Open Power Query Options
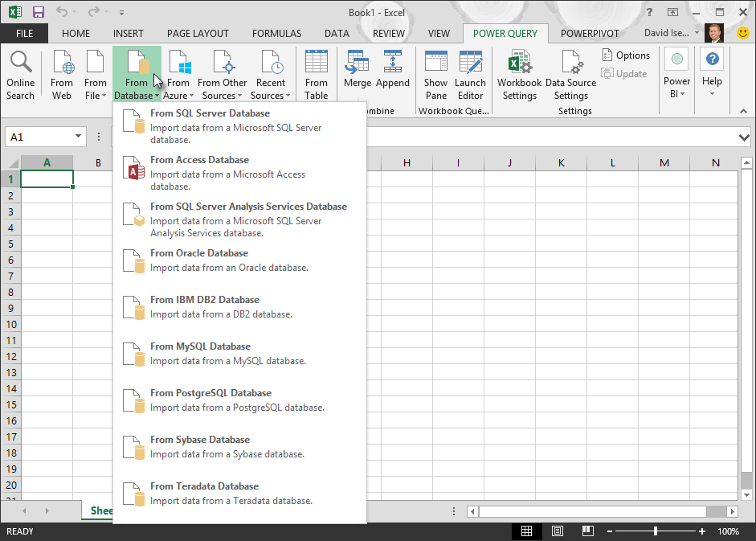Screen dimensions: 756x541 [x=626, y=55]
